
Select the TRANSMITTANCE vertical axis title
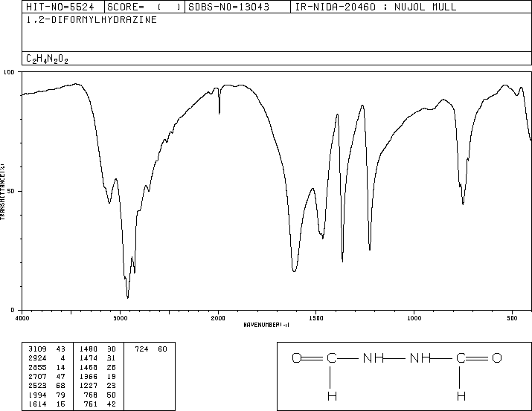(x=2, y=192)
